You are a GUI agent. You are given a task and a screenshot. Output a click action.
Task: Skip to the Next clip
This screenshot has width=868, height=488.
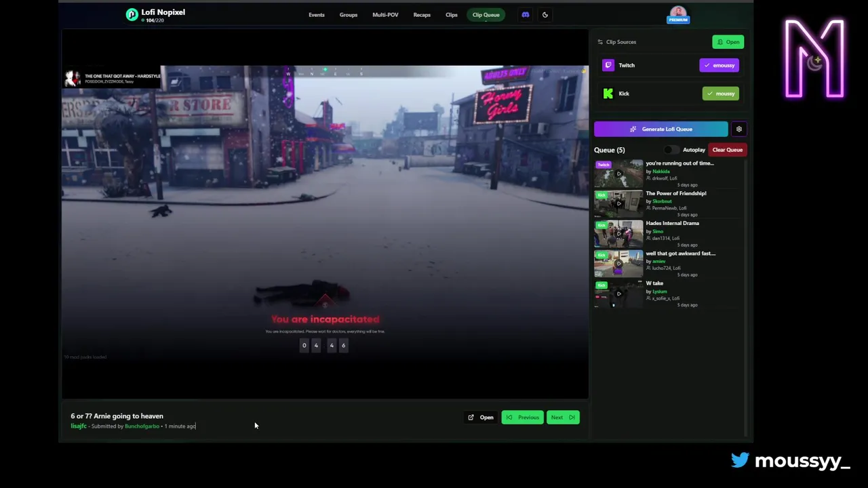click(563, 418)
